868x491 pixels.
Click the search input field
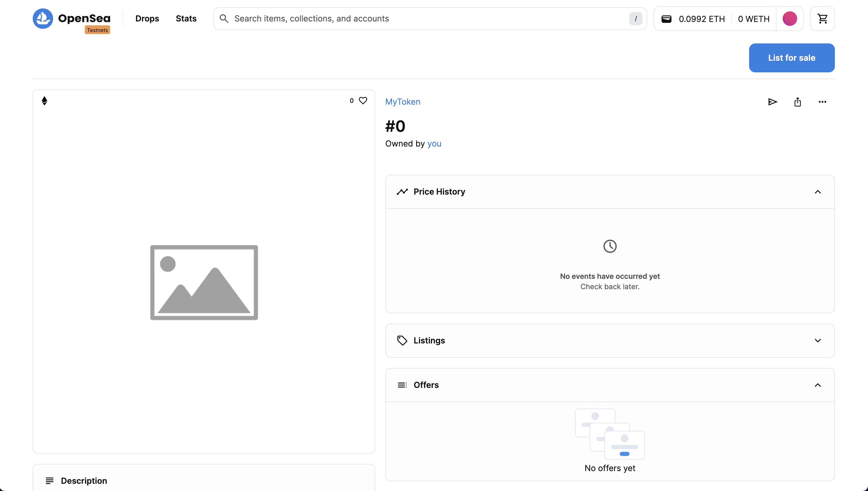[x=371, y=19]
